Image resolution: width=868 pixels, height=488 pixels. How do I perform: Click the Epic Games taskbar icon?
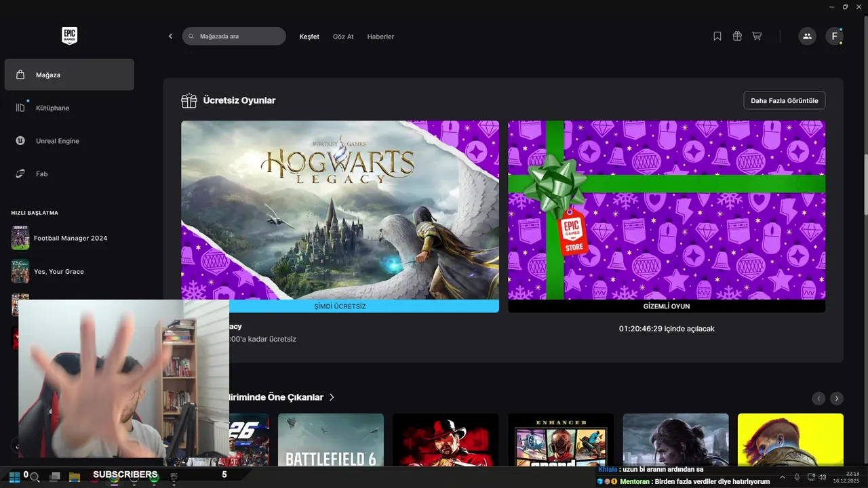174,476
